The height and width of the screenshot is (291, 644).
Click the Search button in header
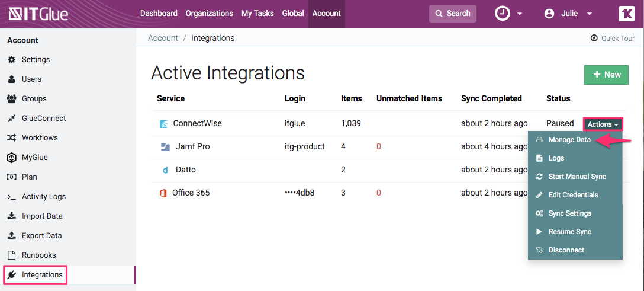[453, 14]
